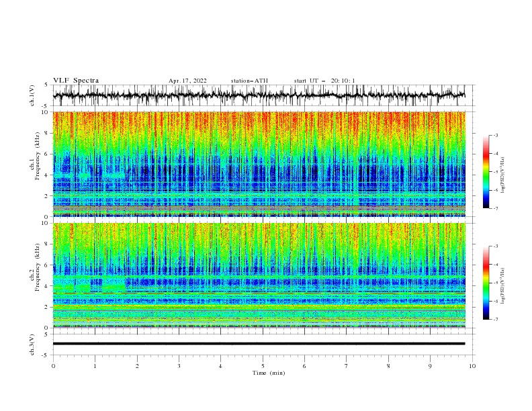Click the ch.1 spectrogram panel

[259, 164]
